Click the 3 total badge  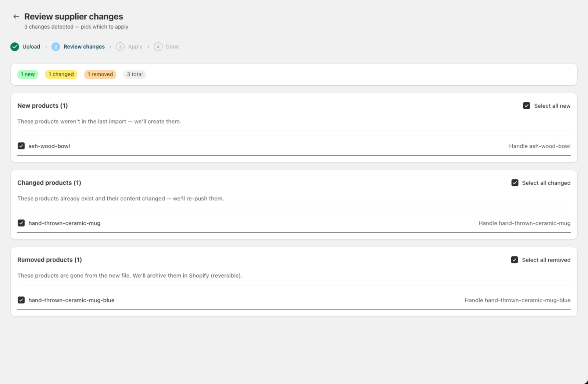click(x=135, y=74)
